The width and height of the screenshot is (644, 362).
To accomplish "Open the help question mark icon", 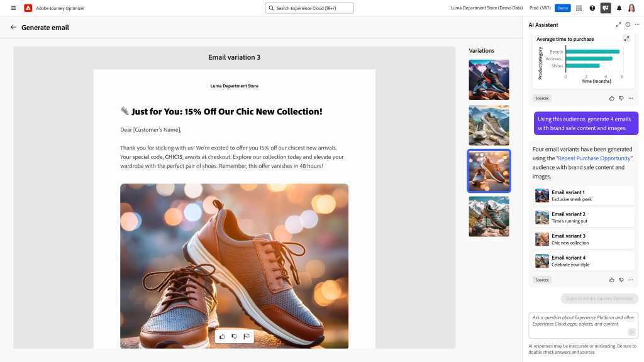I will [x=592, y=8].
